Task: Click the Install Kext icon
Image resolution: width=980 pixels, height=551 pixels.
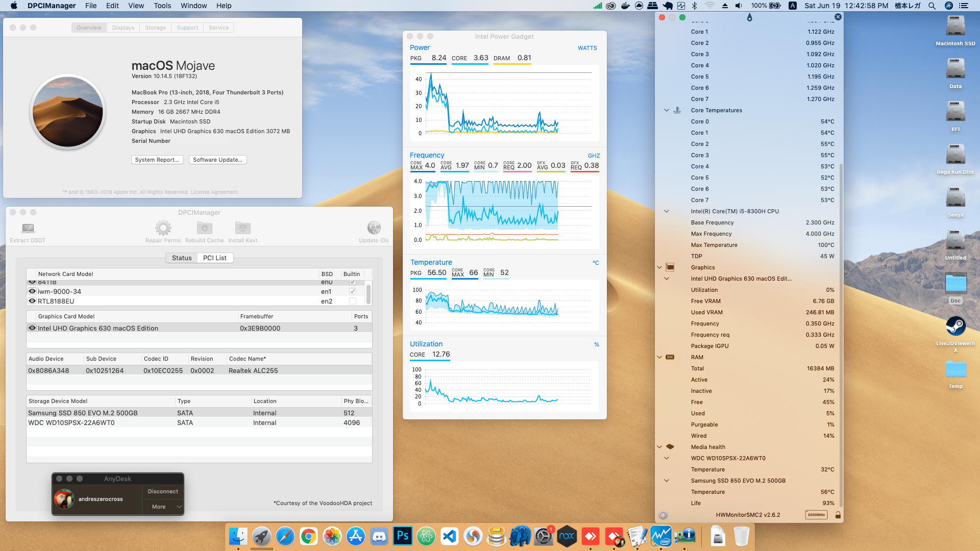Action: click(x=243, y=228)
